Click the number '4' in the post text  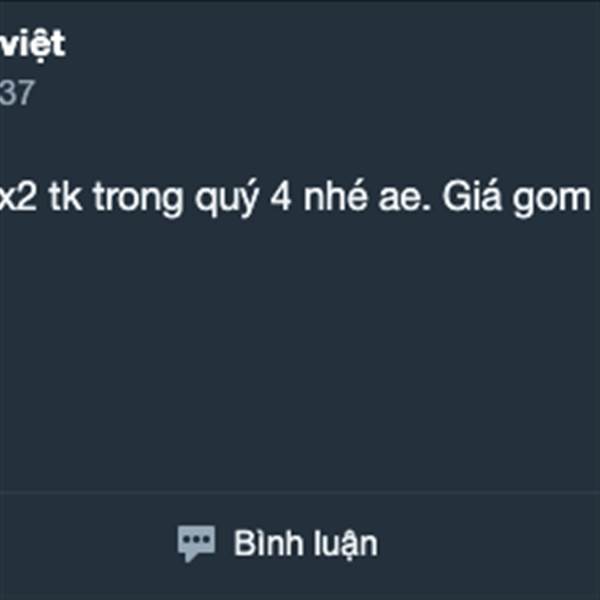[x=281, y=197]
